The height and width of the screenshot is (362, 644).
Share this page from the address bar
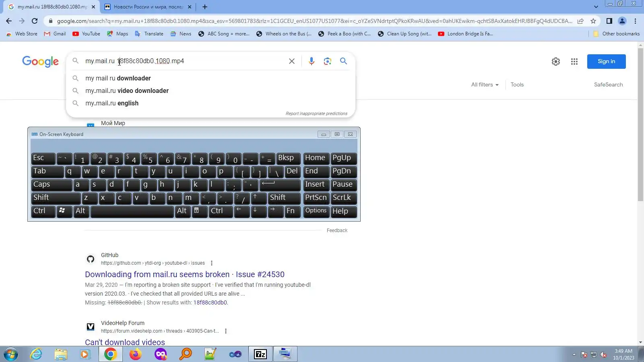coord(580,21)
